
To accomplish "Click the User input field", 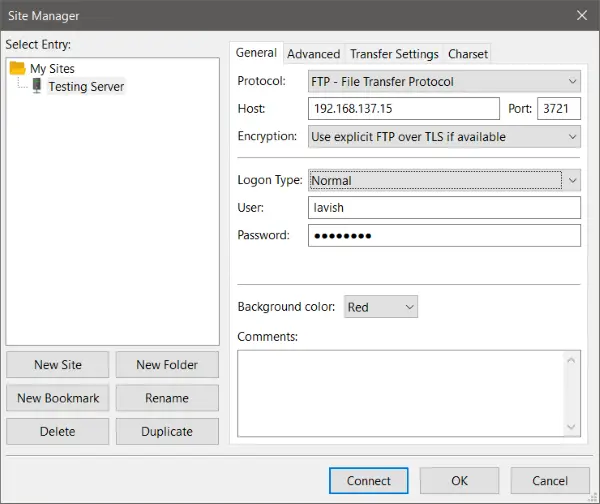I will [x=444, y=208].
